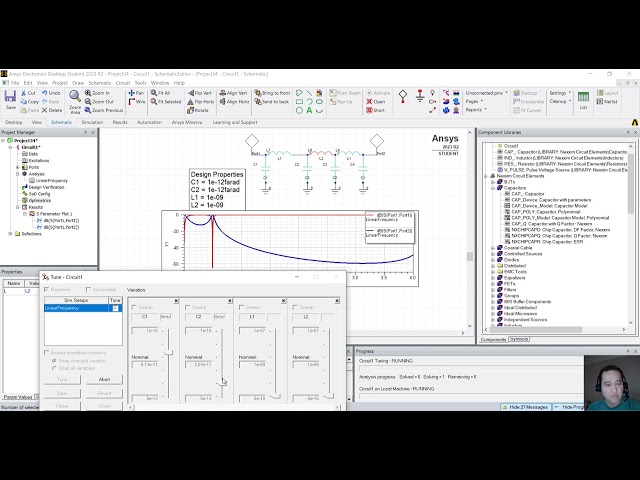The height and width of the screenshot is (480, 640).
Task: Select the circle drawing tool
Action: pyautogui.click(x=299, y=110)
